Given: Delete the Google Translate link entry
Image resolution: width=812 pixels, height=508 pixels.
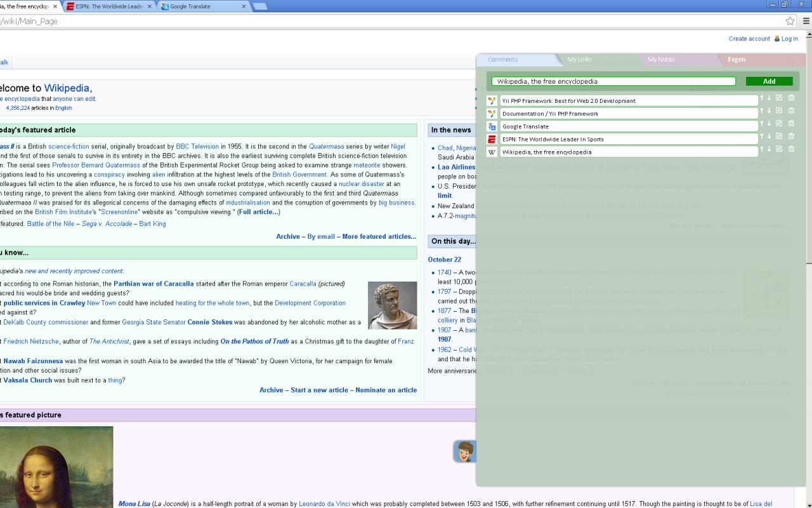Looking at the screenshot, I should pyautogui.click(x=791, y=123).
